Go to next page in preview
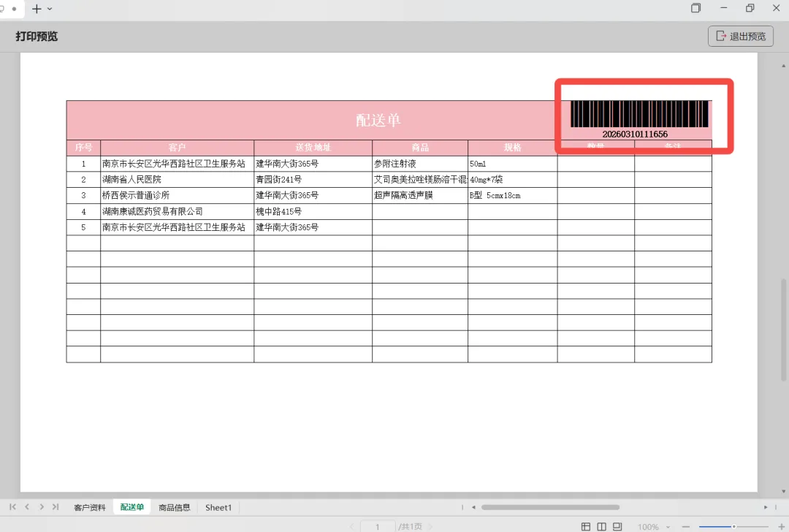This screenshot has width=789, height=532. pos(431,526)
